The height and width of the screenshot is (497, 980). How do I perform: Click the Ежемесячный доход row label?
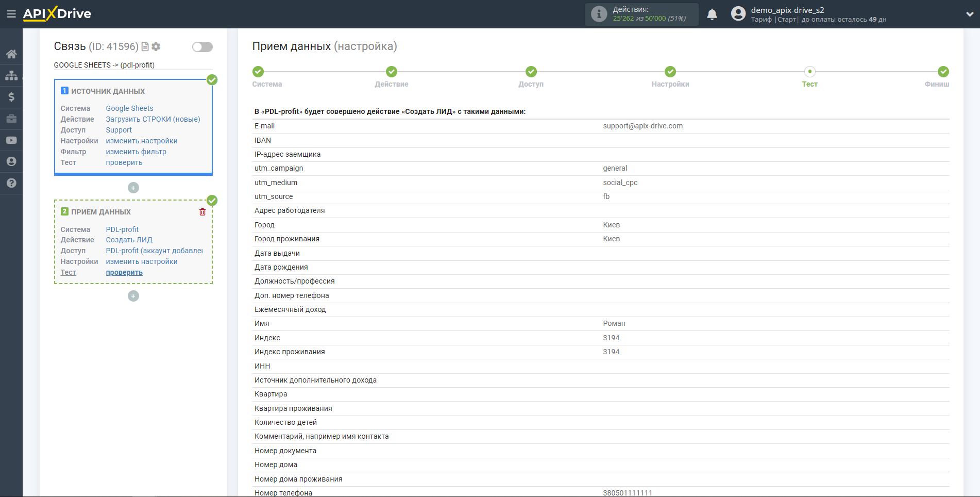click(x=290, y=309)
